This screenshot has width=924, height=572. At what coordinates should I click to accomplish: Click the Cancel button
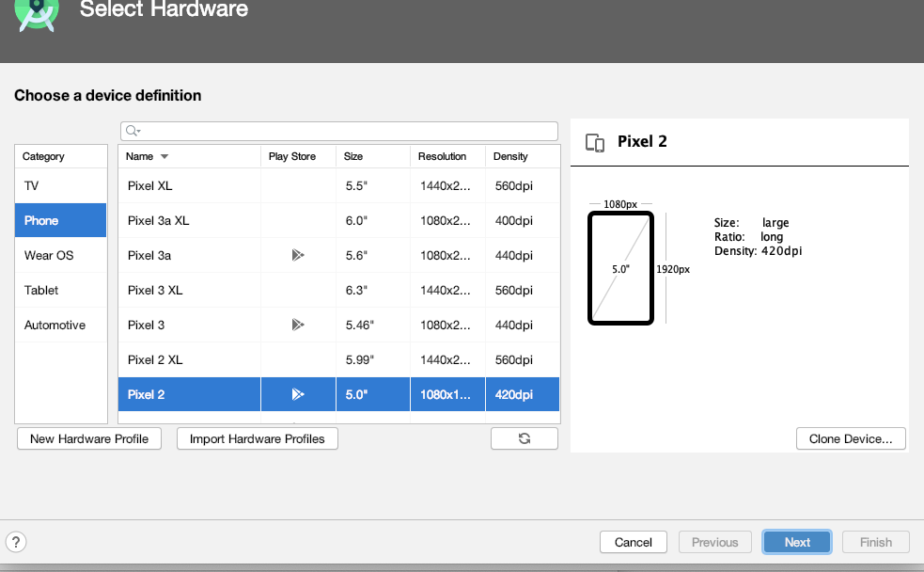click(634, 542)
